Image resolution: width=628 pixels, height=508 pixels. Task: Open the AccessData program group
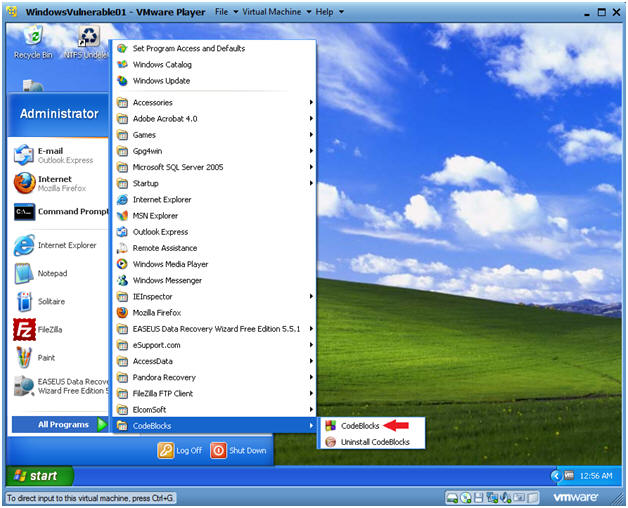[x=214, y=361]
